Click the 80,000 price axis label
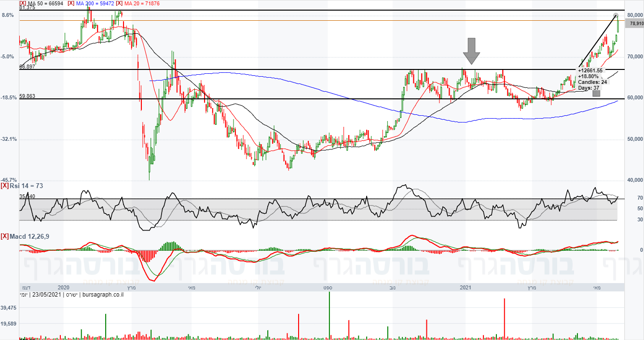Image resolution: width=644 pixels, height=340 pixels. 636,15
